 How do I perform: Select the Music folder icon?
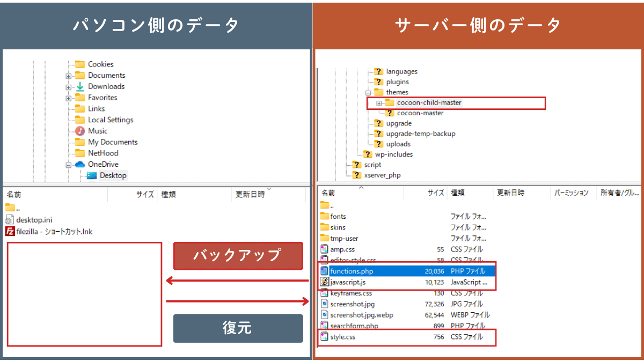tap(80, 131)
